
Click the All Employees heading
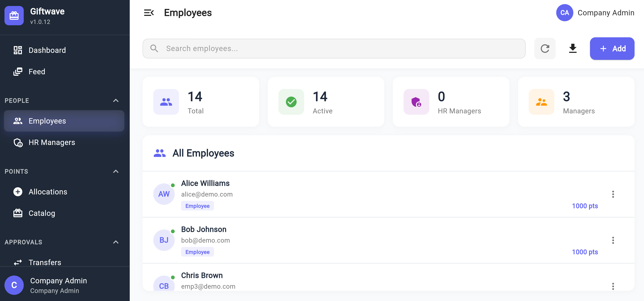(x=203, y=153)
